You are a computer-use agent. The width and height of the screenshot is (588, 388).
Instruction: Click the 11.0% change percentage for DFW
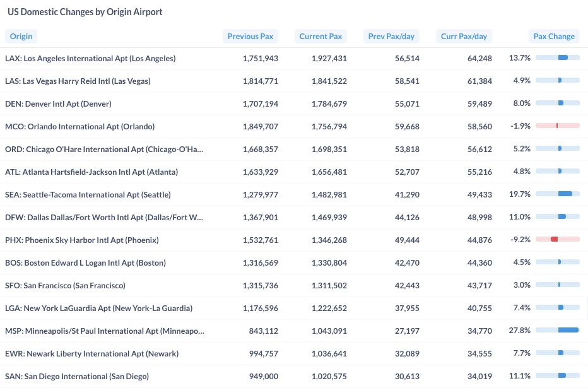point(520,216)
